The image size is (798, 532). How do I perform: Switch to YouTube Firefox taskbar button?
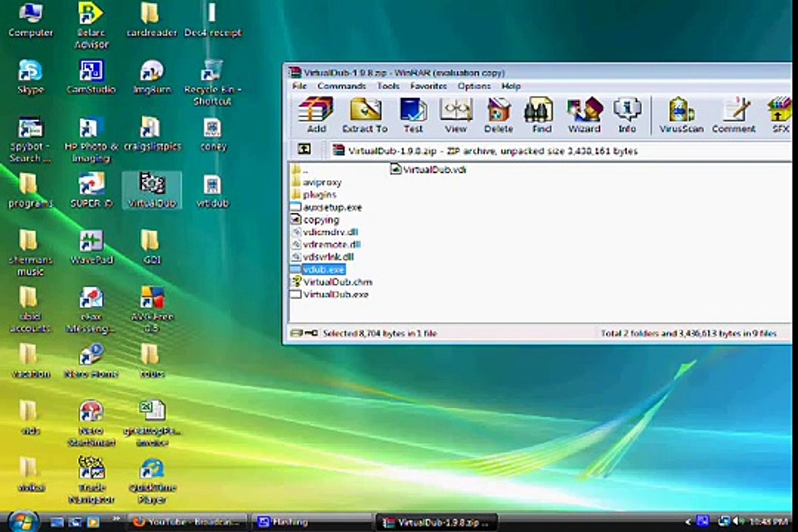pyautogui.click(x=187, y=522)
